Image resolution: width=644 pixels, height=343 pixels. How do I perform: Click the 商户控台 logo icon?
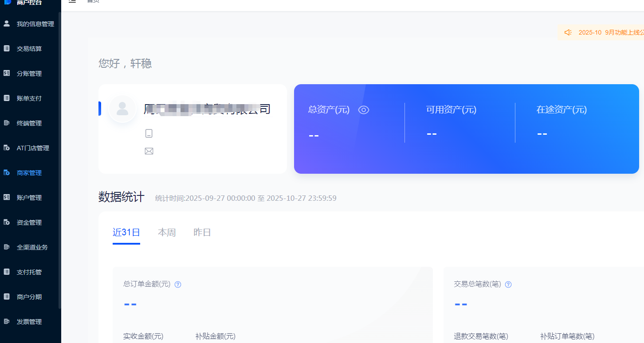coord(7,2)
